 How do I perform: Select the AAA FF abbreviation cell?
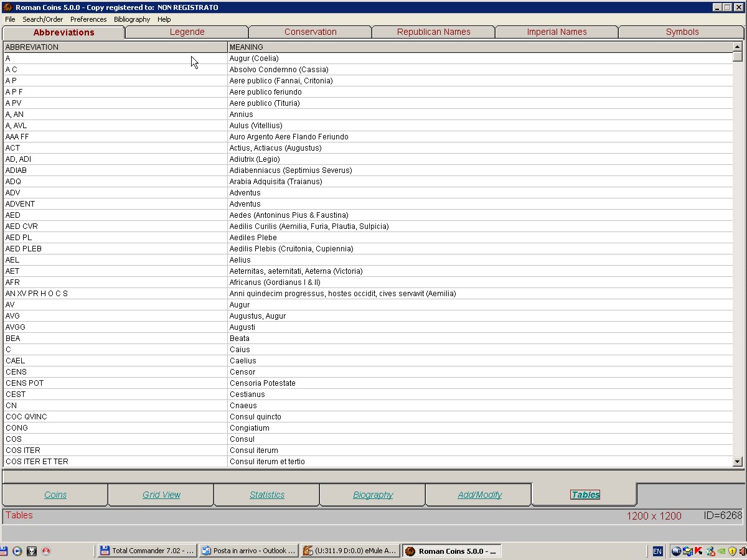(115, 137)
